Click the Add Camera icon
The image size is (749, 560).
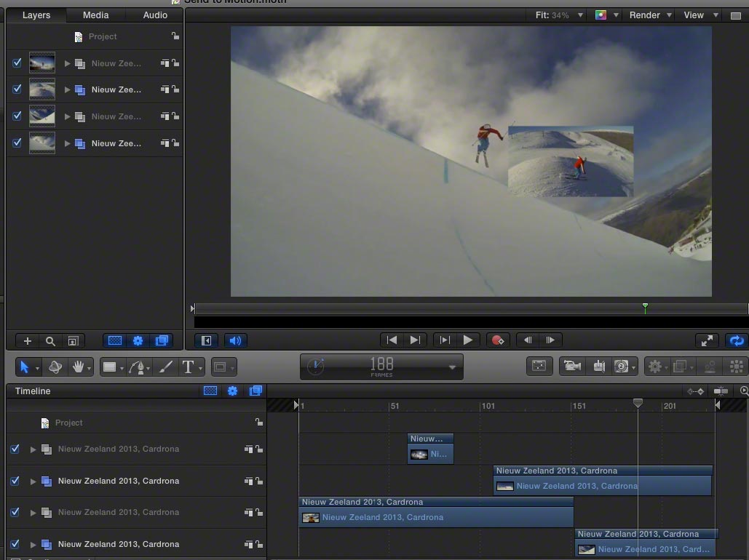coord(572,366)
